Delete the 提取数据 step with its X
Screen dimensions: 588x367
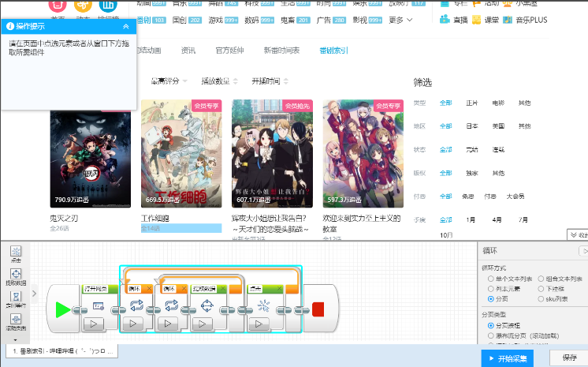[x=223, y=289]
